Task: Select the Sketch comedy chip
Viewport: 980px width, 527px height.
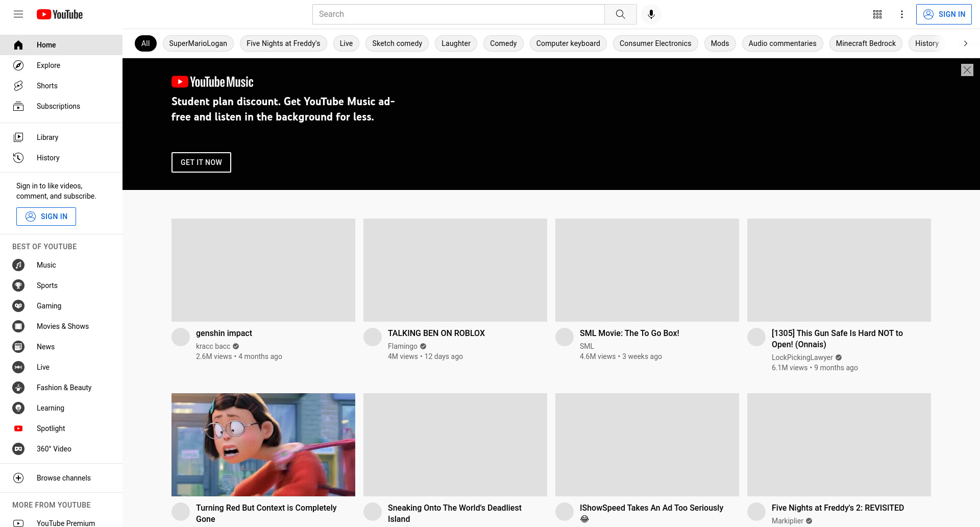Action: point(397,43)
